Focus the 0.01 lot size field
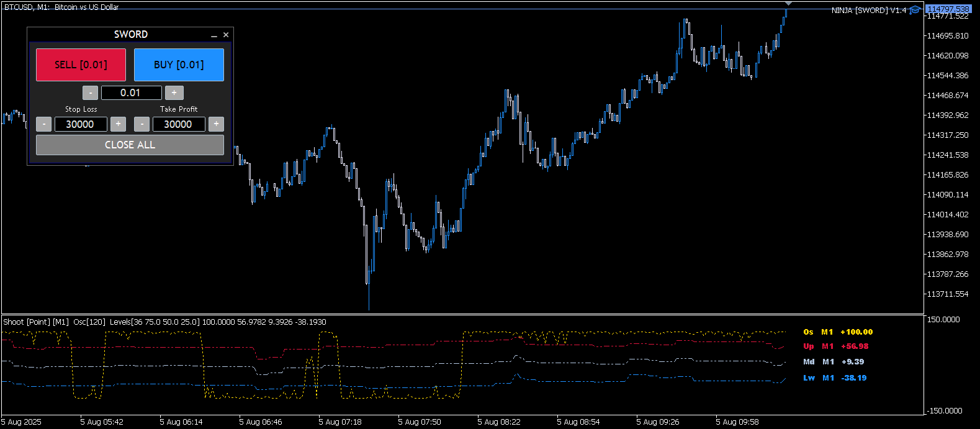980x429 pixels. point(131,93)
